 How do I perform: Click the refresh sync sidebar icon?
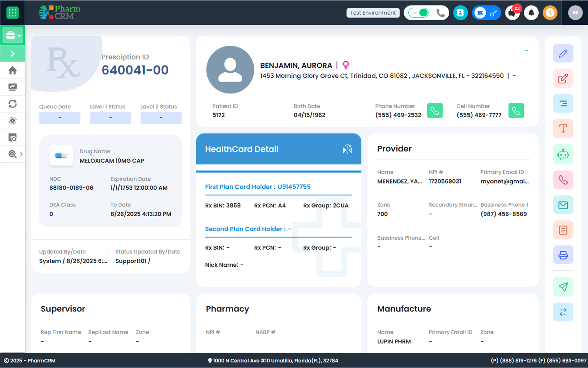pyautogui.click(x=12, y=104)
